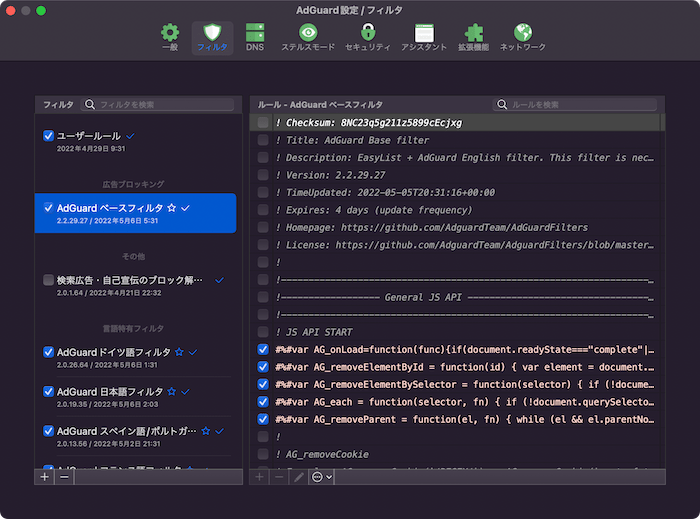Select the Expires: 4 days row
Image resolution: width=700 pixels, height=519 pixels.
coord(455,210)
